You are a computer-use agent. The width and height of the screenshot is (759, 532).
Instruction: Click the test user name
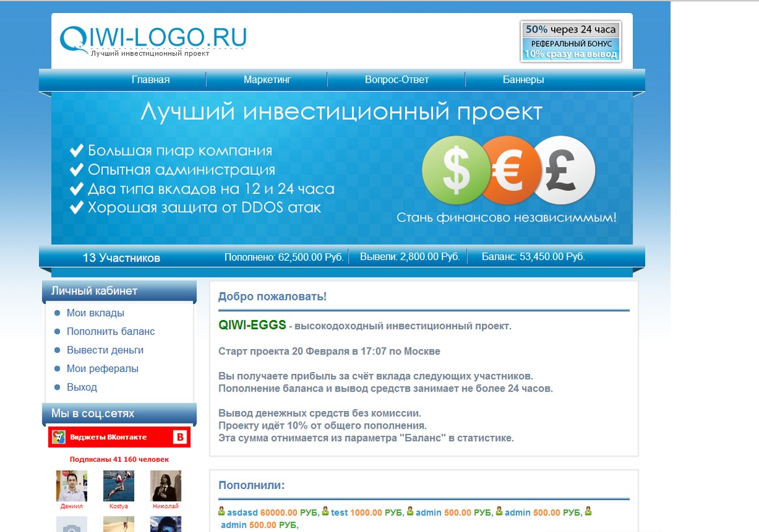pos(340,512)
